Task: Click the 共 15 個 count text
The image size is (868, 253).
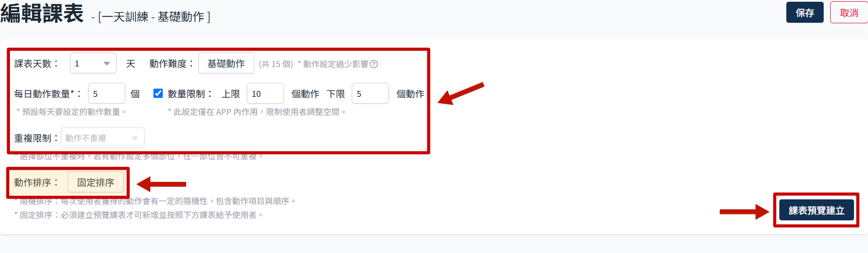Action: point(276,64)
